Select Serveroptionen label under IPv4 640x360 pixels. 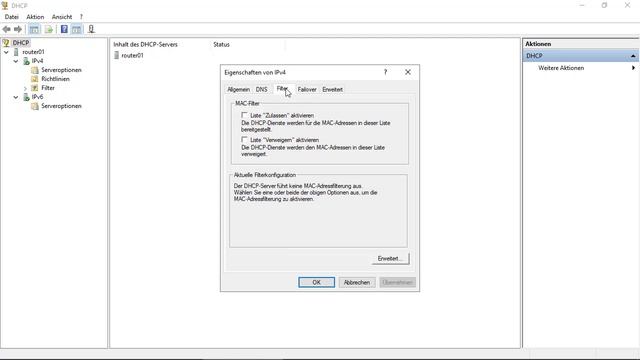point(61,70)
